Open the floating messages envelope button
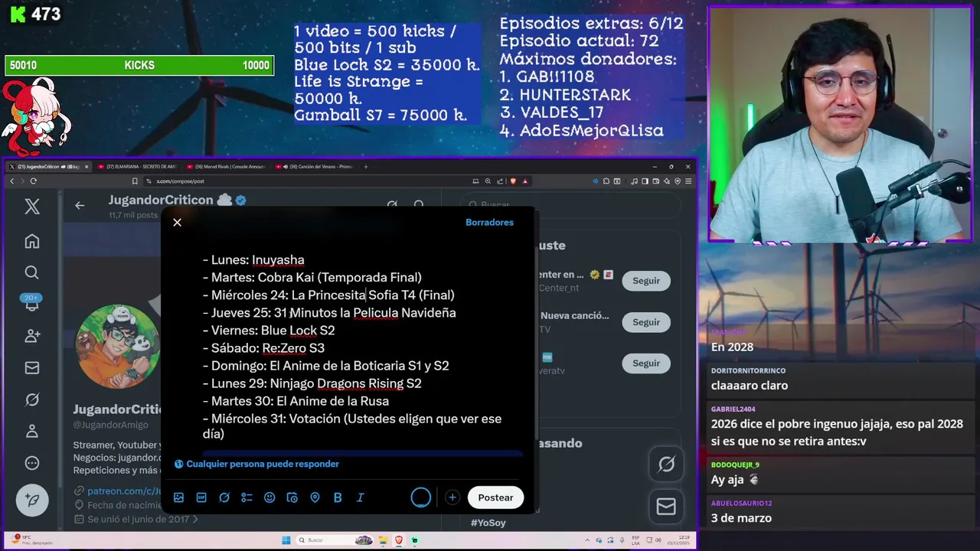 tap(666, 507)
